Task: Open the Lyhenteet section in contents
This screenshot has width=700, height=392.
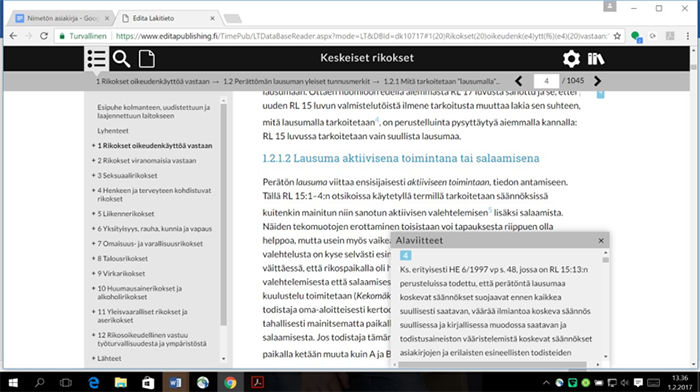Action: point(113,130)
